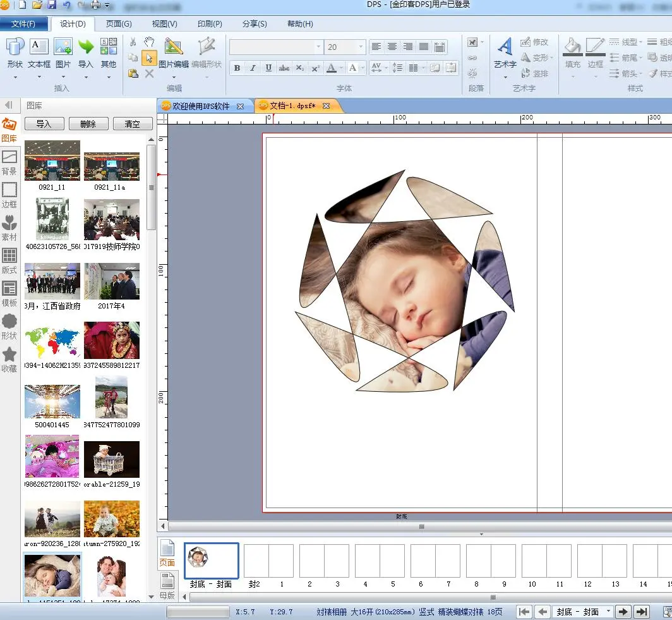Click the 填充 fill bucket icon
The width and height of the screenshot is (672, 620).
(x=573, y=46)
